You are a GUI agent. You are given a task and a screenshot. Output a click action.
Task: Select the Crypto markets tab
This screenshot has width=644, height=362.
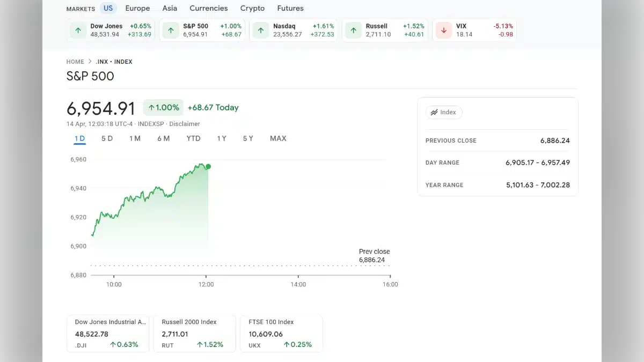pos(252,8)
